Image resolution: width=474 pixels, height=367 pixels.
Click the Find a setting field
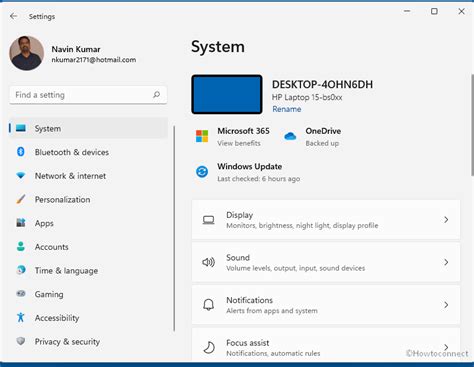coord(88,95)
